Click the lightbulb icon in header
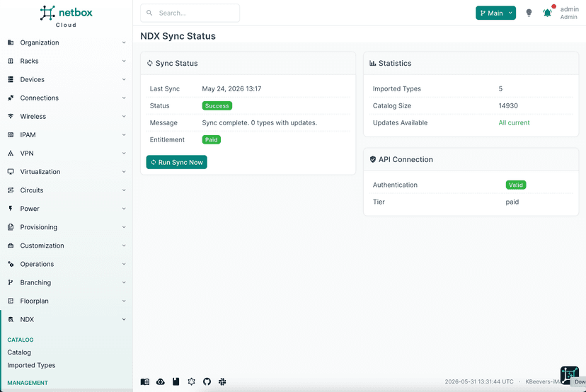The width and height of the screenshot is (586, 392). (x=529, y=13)
